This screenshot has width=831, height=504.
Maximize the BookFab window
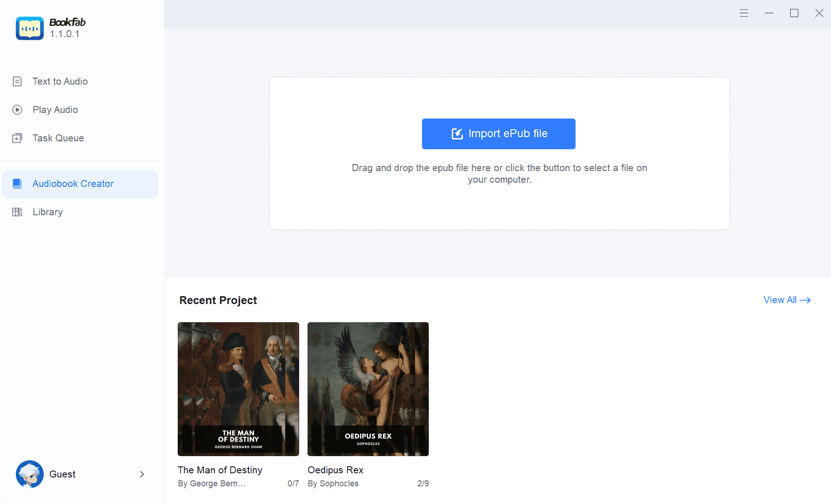click(x=794, y=13)
